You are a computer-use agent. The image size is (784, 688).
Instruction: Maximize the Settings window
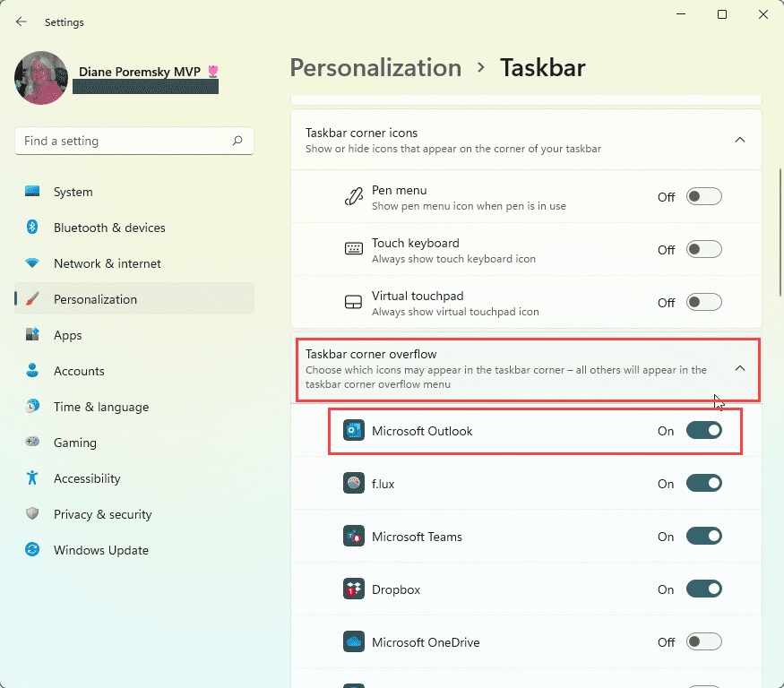coord(722,14)
